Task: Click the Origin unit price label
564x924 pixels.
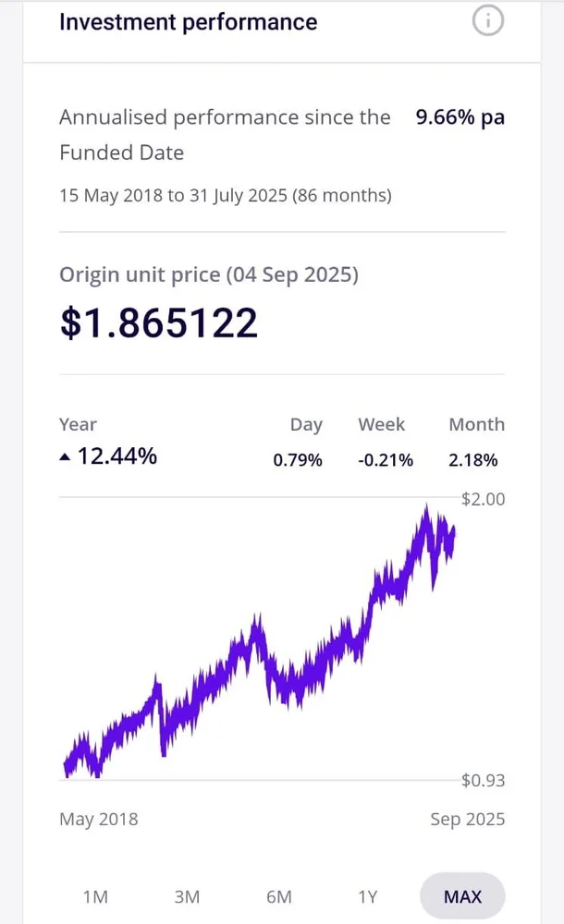Action: [x=208, y=274]
